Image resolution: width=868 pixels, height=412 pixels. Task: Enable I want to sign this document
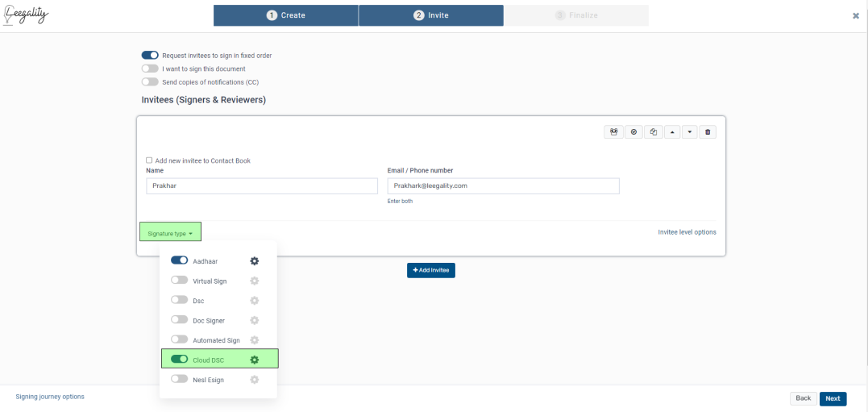tap(150, 69)
